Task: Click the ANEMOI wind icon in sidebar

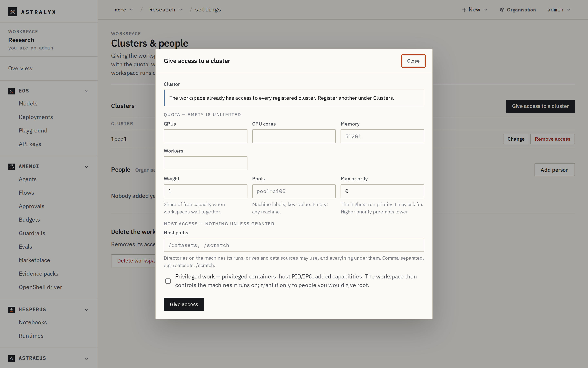Action: click(x=11, y=167)
